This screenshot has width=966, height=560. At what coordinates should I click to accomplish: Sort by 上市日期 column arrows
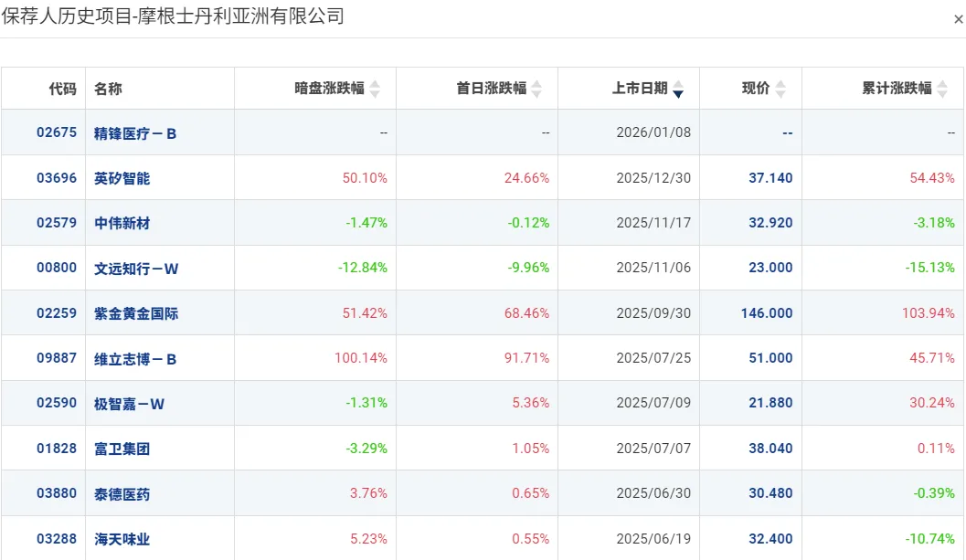coord(678,89)
